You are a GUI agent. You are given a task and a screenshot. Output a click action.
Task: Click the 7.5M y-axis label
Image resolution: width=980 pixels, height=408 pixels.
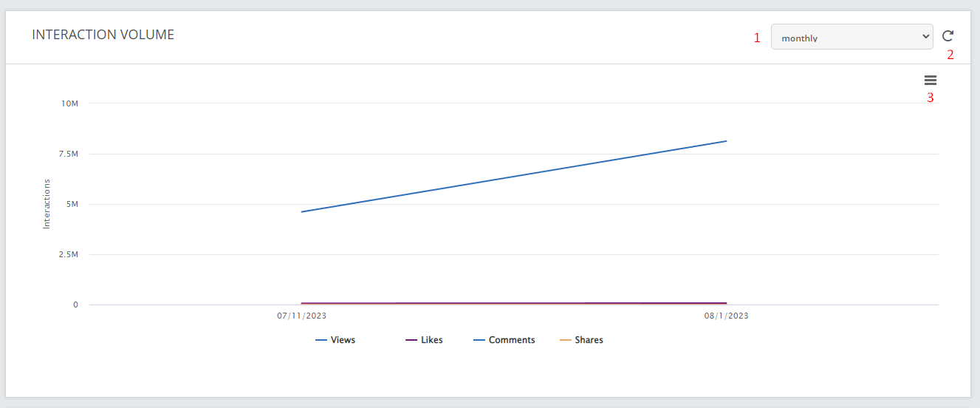[68, 154]
